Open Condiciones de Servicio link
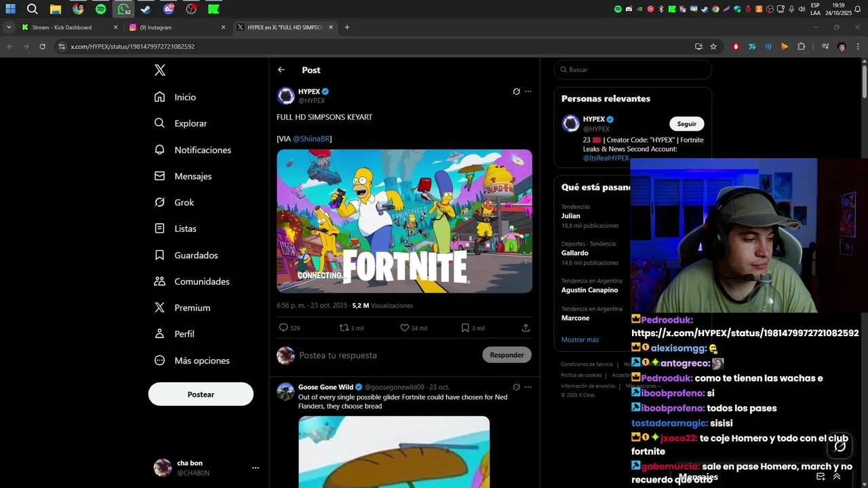This screenshot has width=868, height=488. coord(587,365)
